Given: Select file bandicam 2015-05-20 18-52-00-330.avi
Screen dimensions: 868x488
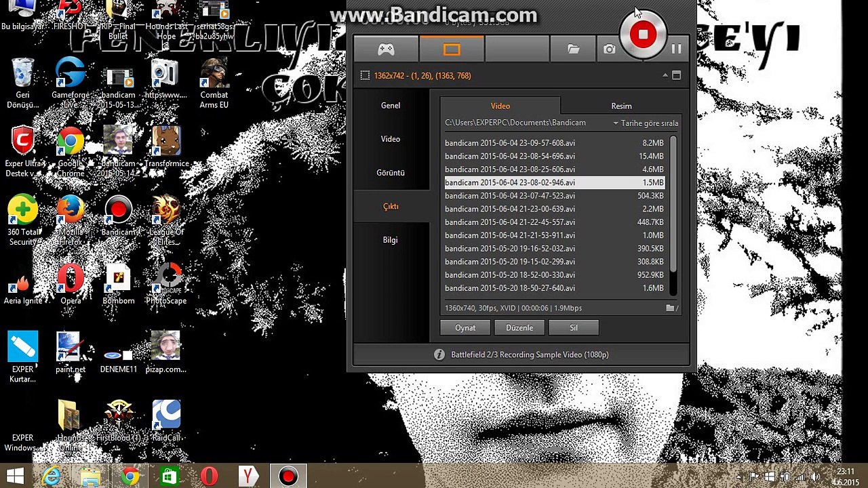Looking at the screenshot, I should 555,275.
